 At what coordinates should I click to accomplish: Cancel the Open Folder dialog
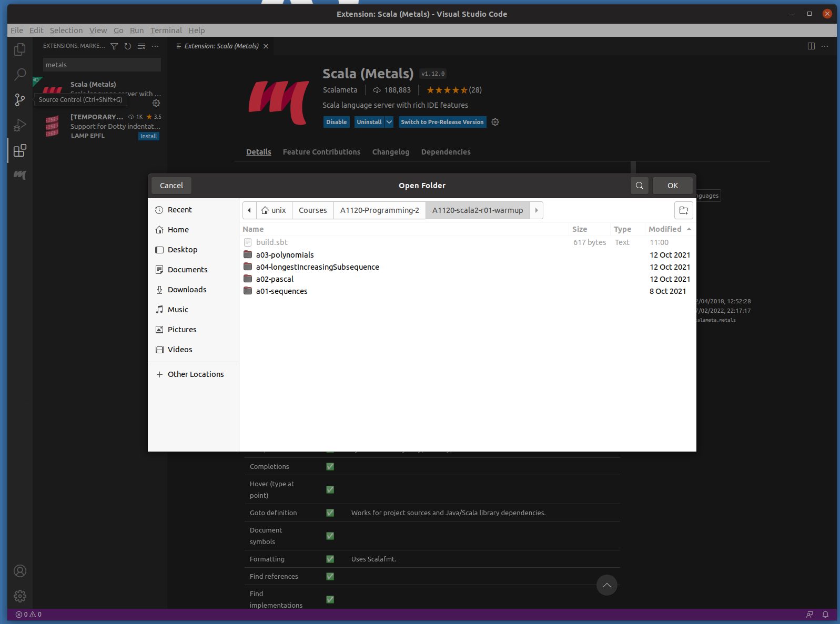coord(171,186)
